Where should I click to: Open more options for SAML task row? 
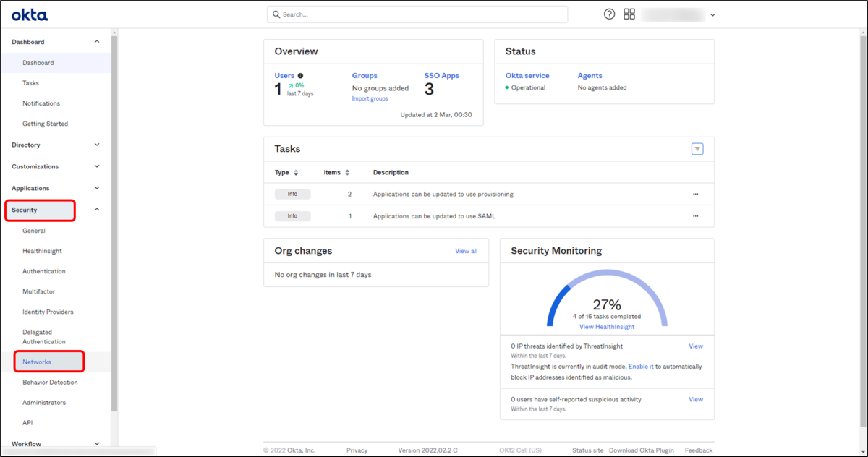point(696,216)
